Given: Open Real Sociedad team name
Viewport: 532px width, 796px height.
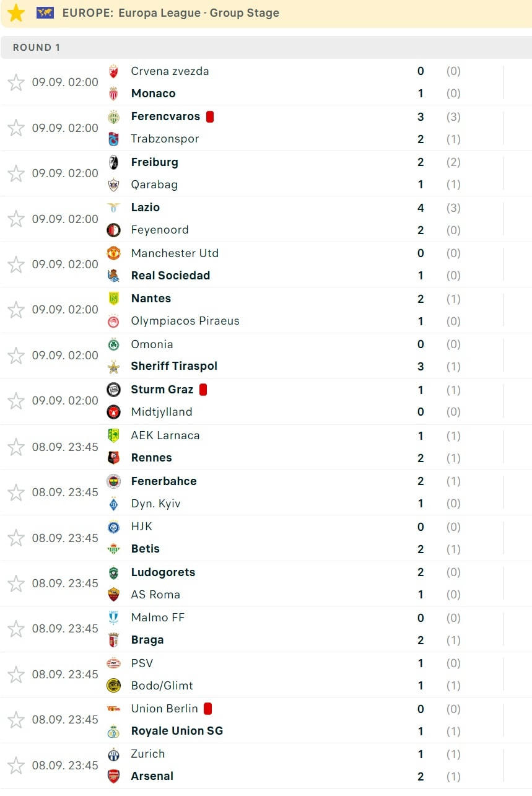Looking at the screenshot, I should pyautogui.click(x=170, y=276).
